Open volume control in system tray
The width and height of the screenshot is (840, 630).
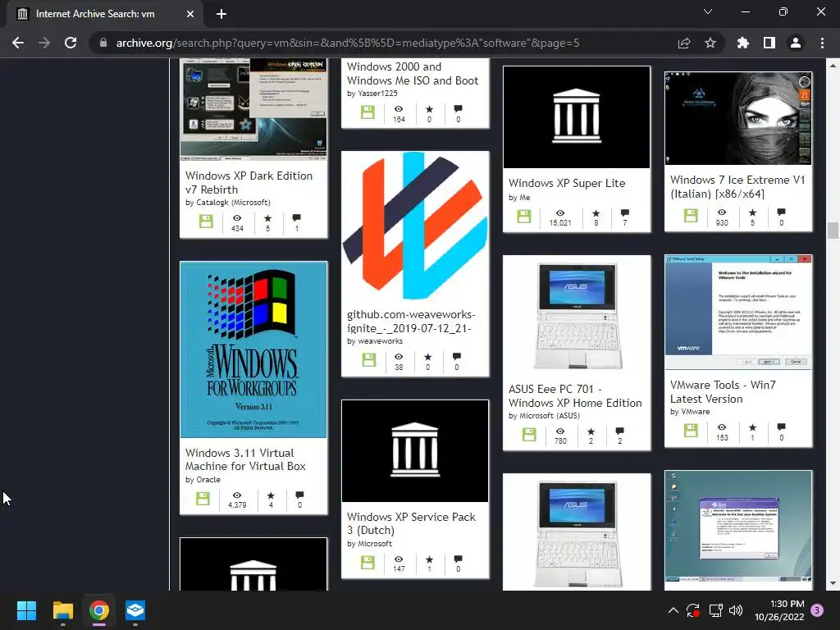(736, 610)
